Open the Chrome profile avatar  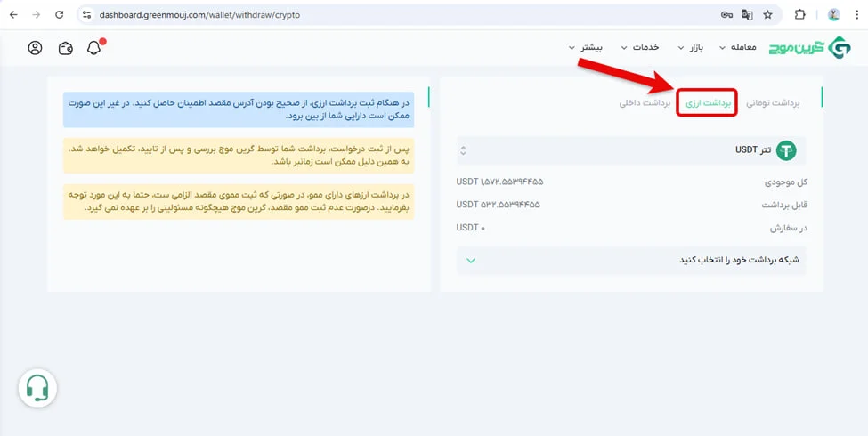(834, 15)
